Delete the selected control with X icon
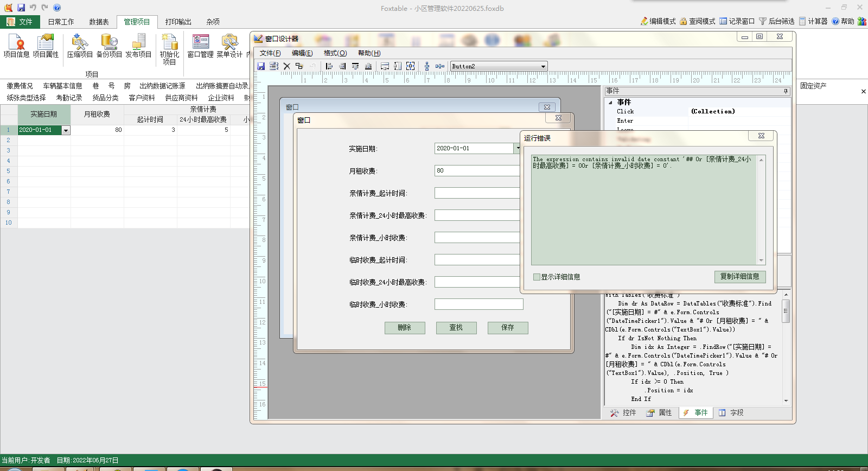This screenshot has height=471, width=868. tap(287, 66)
